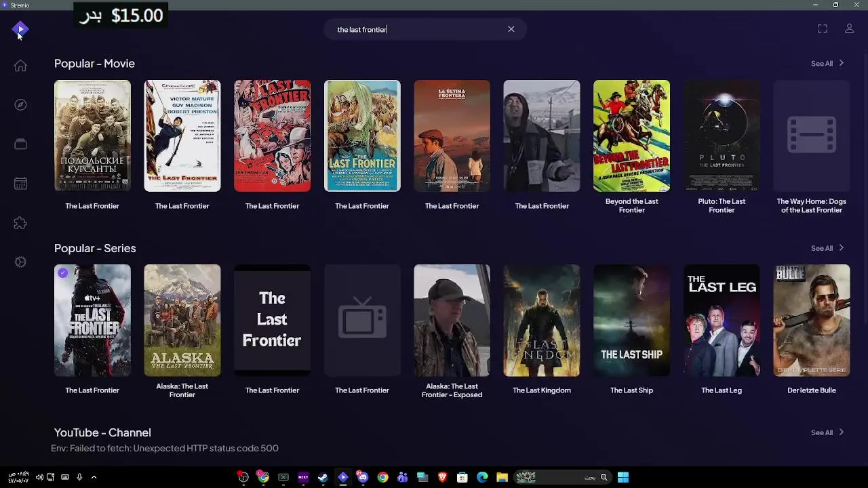Expand Popular - Movie with the chevron arrow

(x=842, y=63)
